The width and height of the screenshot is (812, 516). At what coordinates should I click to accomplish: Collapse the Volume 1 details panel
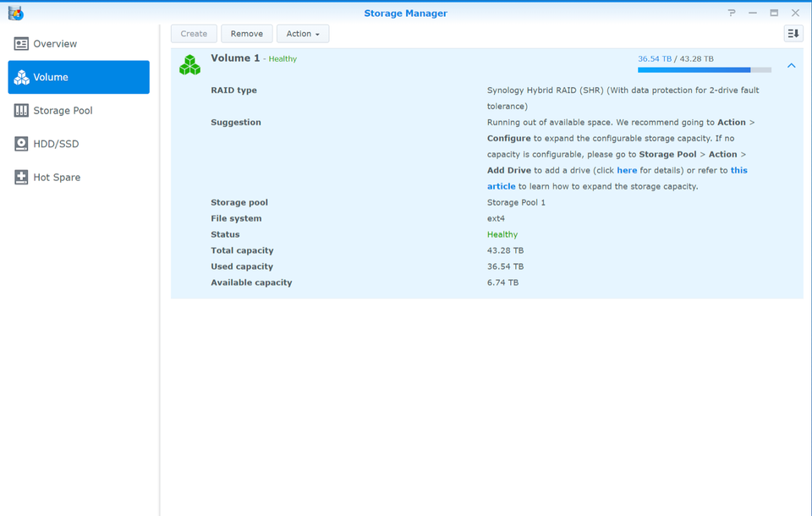coord(791,64)
